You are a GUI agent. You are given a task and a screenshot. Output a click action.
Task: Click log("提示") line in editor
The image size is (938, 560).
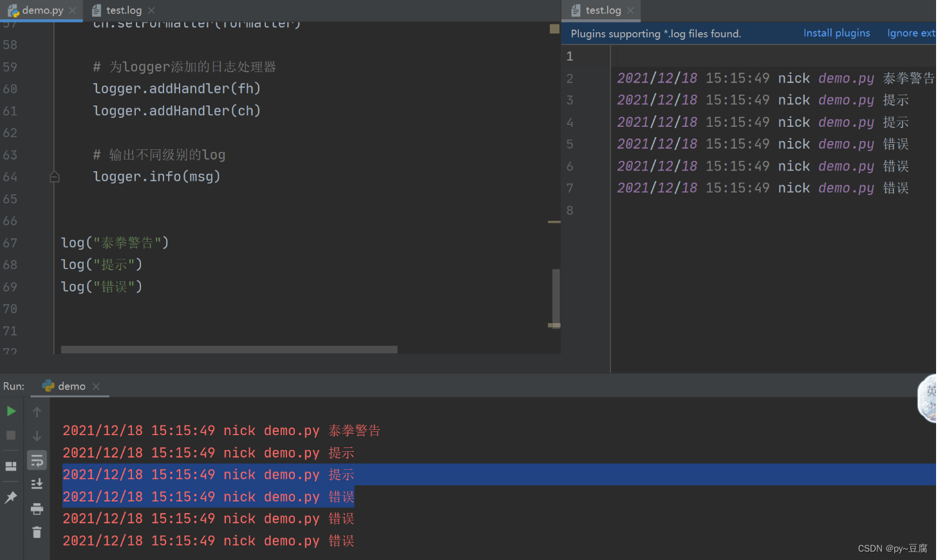pos(101,265)
